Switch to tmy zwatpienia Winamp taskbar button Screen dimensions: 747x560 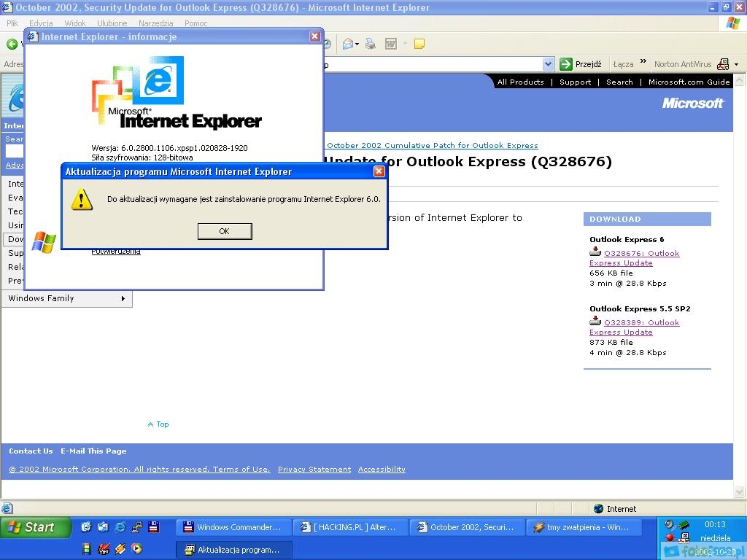pos(584,527)
